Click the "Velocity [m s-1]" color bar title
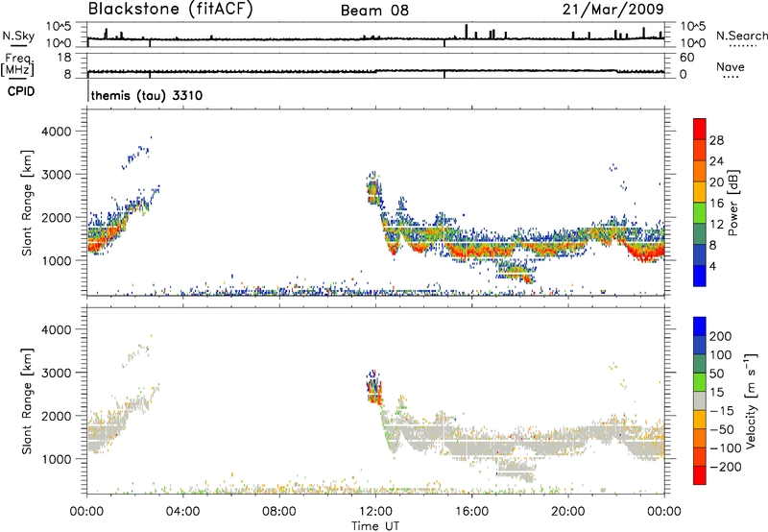The width and height of the screenshot is (768, 532). point(750,400)
